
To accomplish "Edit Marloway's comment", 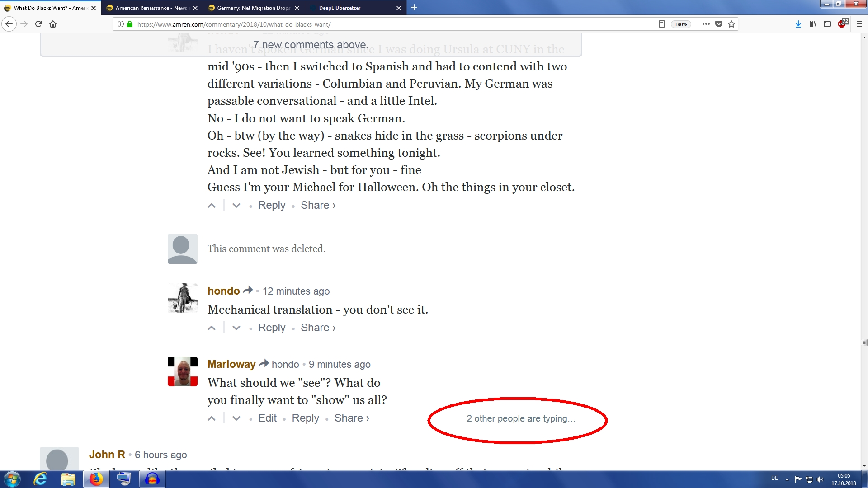I will 267,418.
